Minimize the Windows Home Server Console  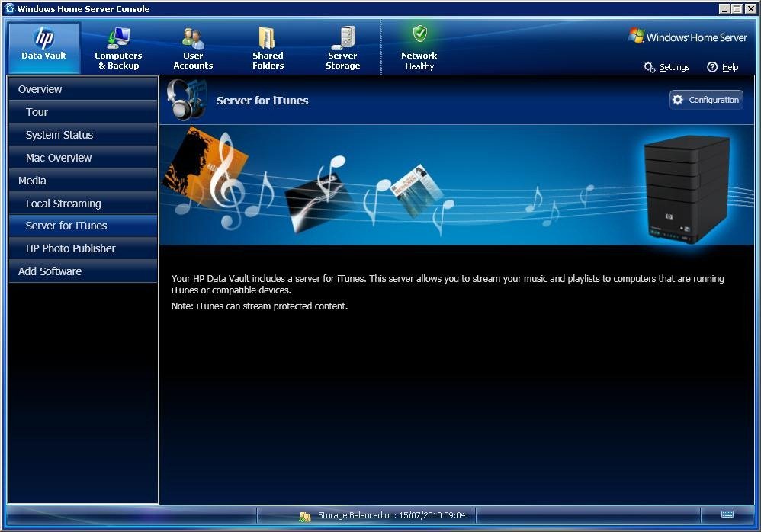[724, 8]
